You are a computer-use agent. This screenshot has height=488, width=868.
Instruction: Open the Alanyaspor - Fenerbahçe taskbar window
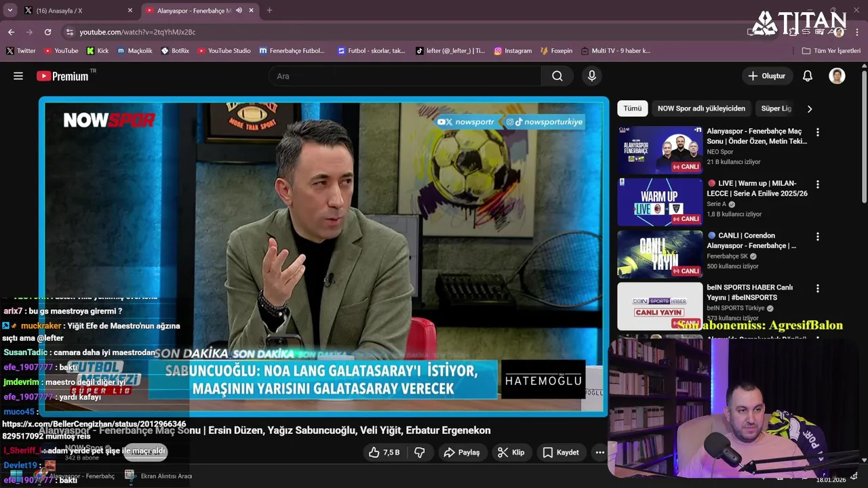tap(75, 476)
